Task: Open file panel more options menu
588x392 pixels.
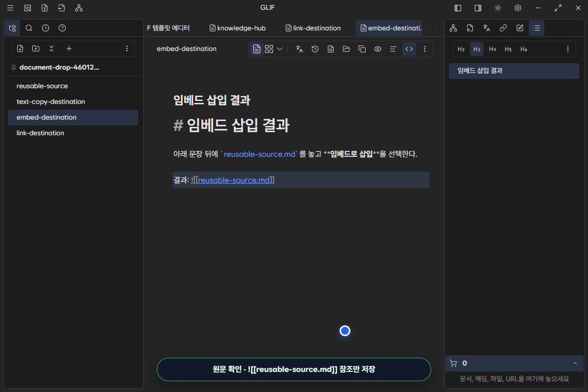Action: [127, 49]
